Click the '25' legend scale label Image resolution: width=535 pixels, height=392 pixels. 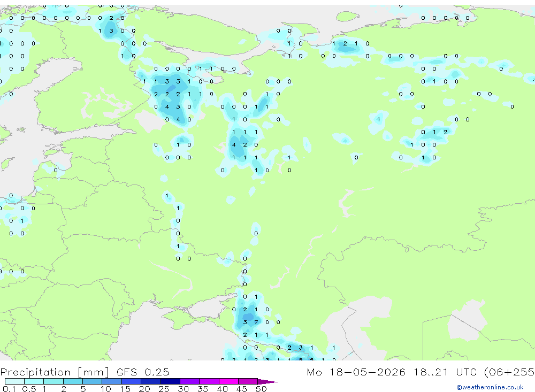coord(164,389)
